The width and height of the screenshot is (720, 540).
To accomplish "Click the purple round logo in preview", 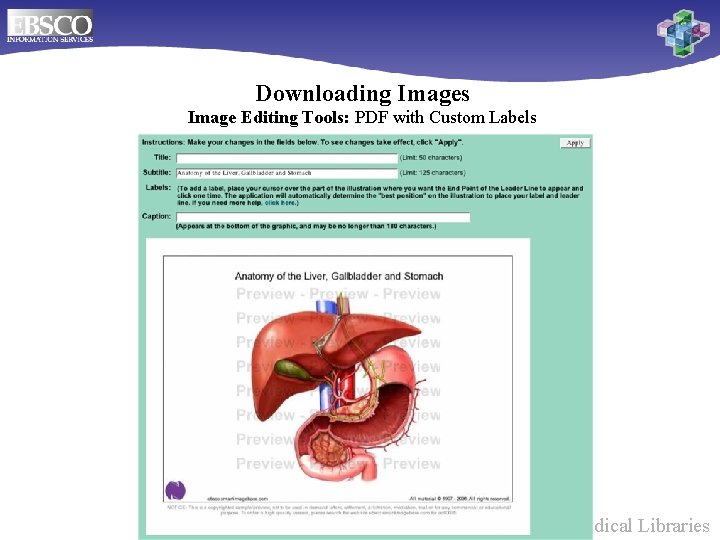I will pos(175,490).
